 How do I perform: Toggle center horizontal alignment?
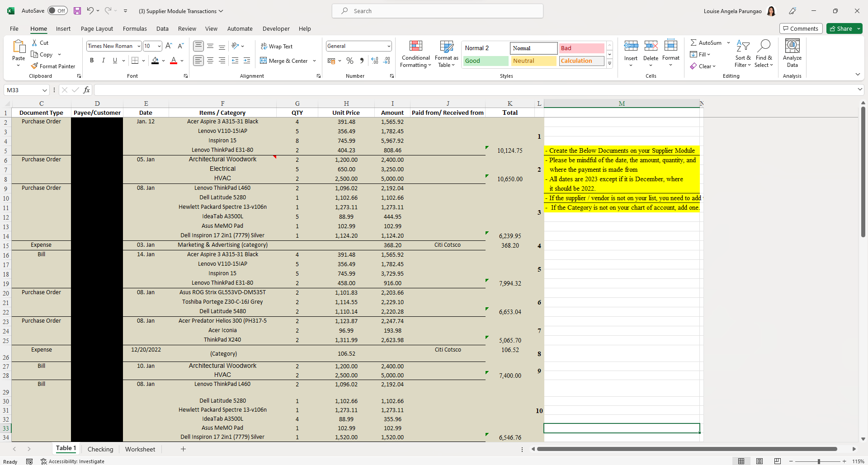point(210,61)
